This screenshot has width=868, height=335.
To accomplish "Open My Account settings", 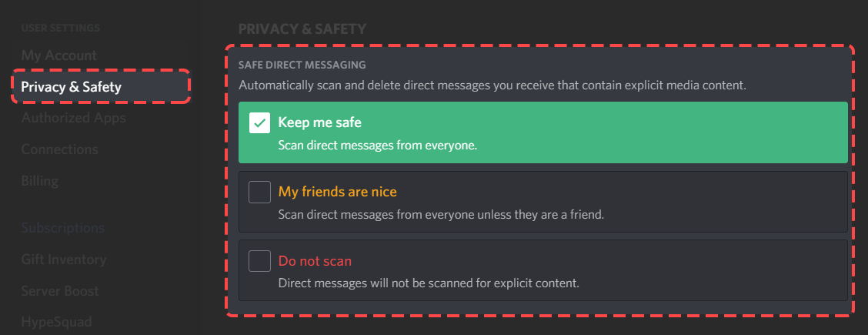I will coord(58,55).
